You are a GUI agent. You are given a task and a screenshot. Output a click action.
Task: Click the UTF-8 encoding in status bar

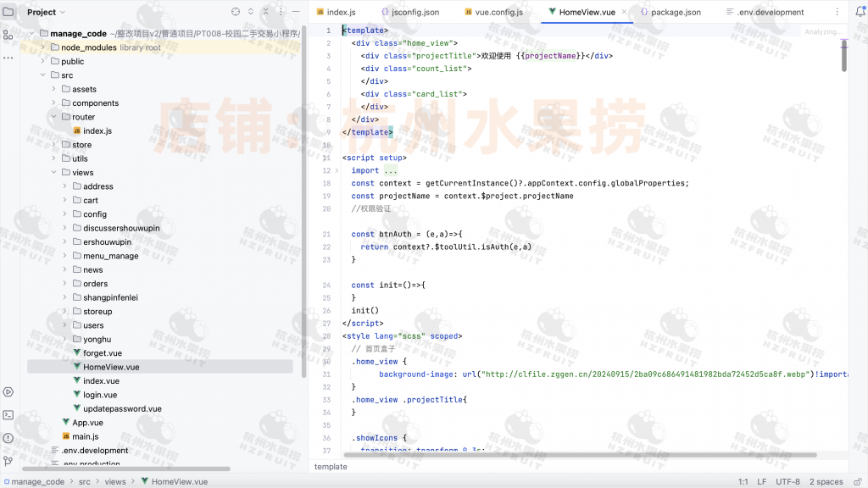tap(787, 481)
